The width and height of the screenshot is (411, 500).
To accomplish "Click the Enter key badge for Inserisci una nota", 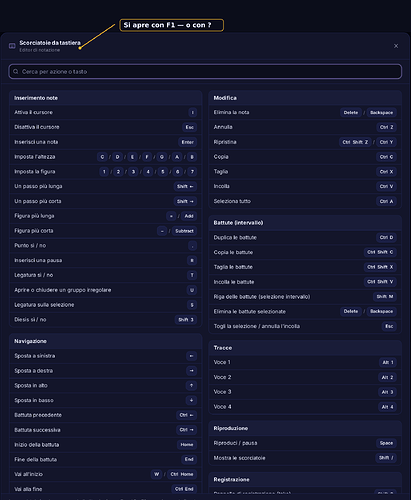I will click(x=188, y=142).
